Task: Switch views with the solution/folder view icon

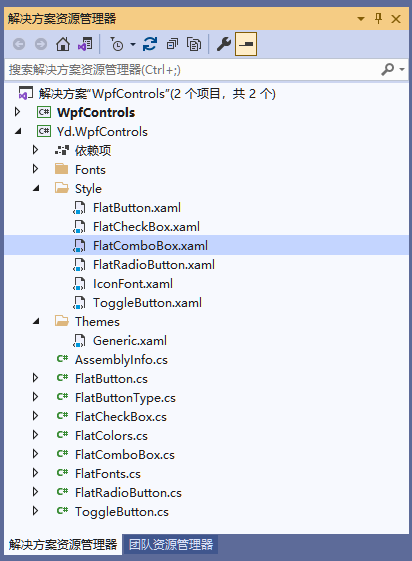Action: [x=85, y=44]
